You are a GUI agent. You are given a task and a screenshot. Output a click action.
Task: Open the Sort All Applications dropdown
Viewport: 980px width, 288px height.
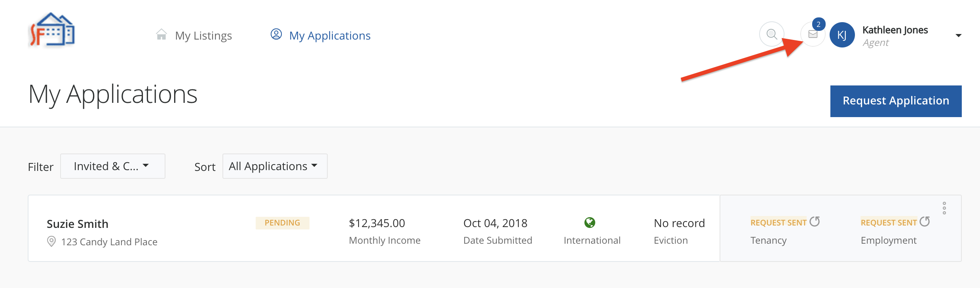275,166
